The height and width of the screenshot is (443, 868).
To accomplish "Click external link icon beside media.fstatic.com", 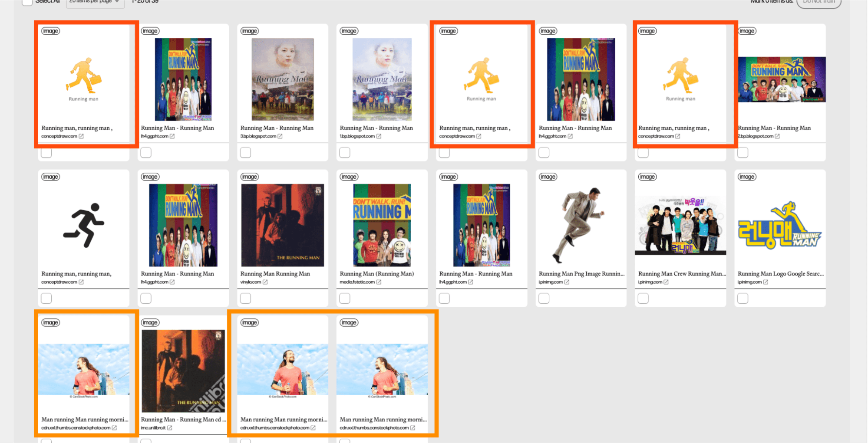I will click(x=379, y=282).
